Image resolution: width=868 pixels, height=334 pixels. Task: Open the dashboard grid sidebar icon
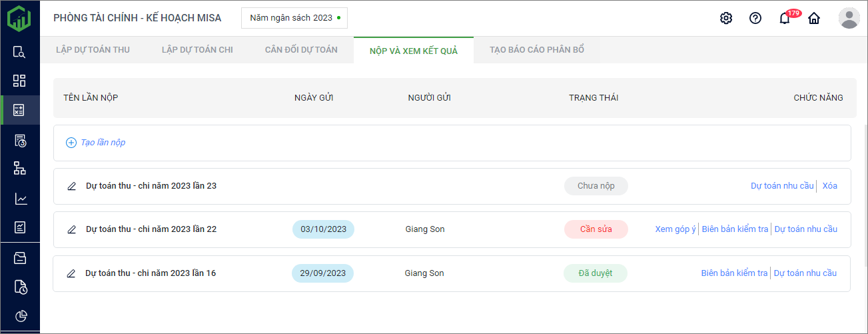point(20,81)
